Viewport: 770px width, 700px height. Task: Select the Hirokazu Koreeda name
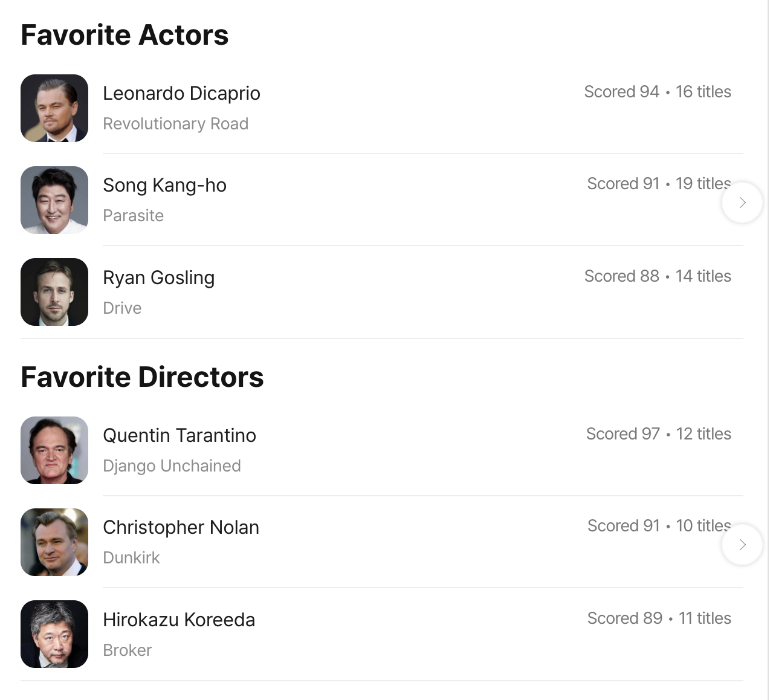[179, 620]
